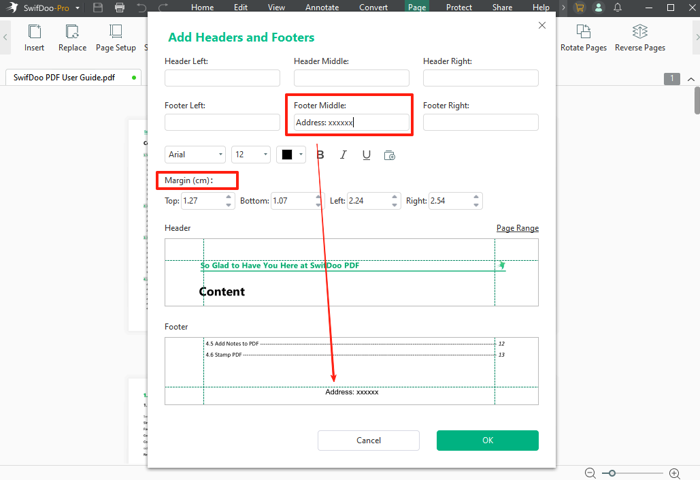Open the user account icon

[598, 8]
